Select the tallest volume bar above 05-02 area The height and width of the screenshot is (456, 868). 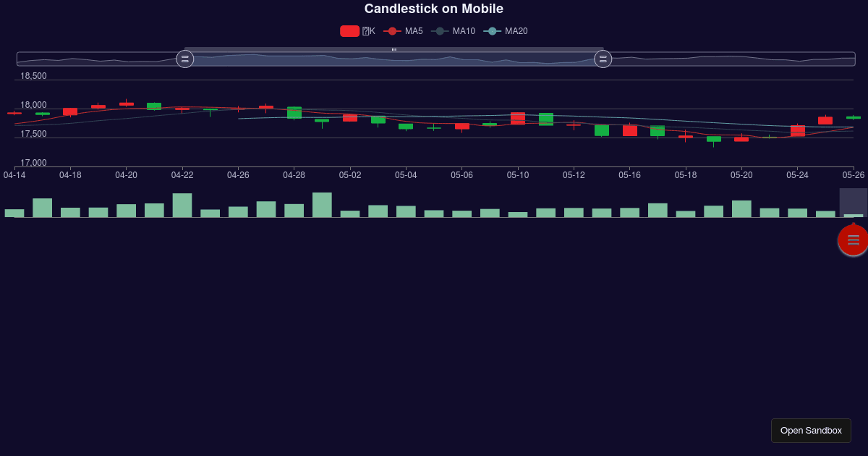(322, 205)
